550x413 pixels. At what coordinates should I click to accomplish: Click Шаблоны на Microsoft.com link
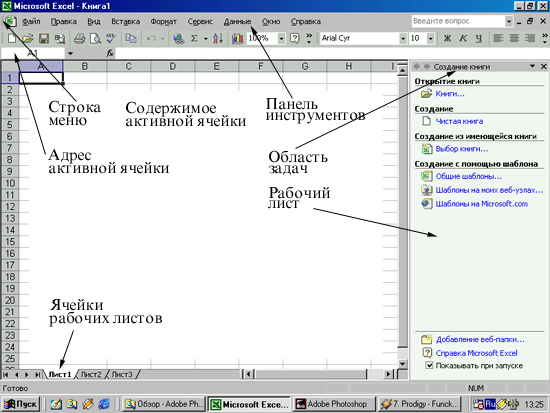coord(482,204)
